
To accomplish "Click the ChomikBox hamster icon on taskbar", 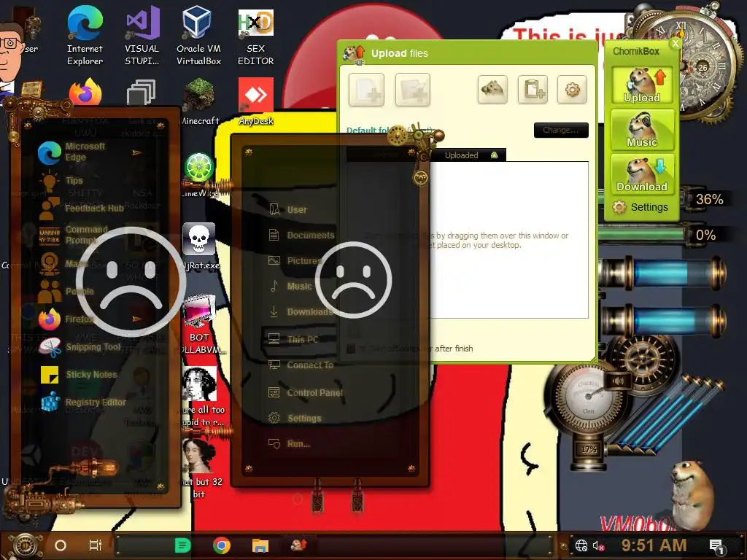I will pyautogui.click(x=298, y=544).
